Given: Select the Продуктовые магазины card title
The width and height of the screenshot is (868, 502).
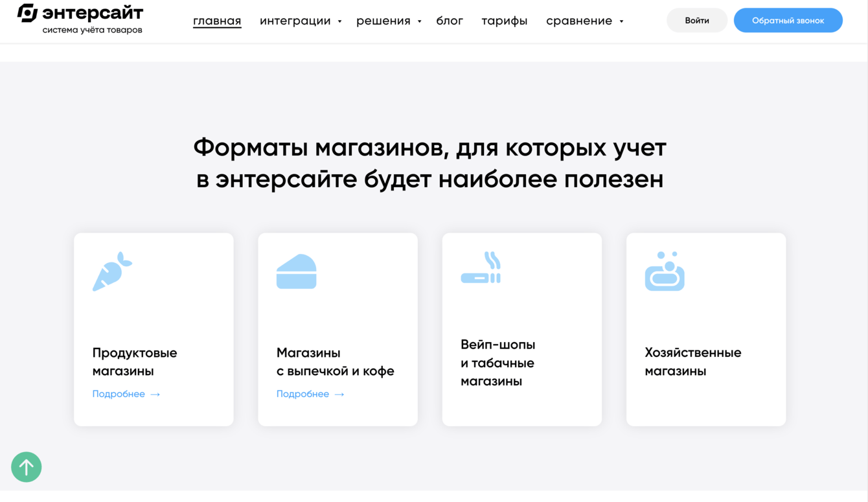Looking at the screenshot, I should tap(135, 362).
